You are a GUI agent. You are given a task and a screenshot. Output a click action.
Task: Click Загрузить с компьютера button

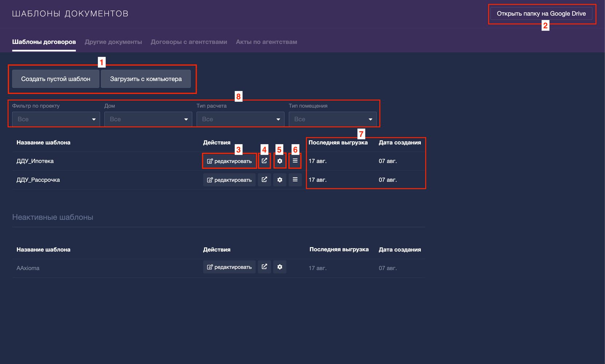pyautogui.click(x=146, y=79)
